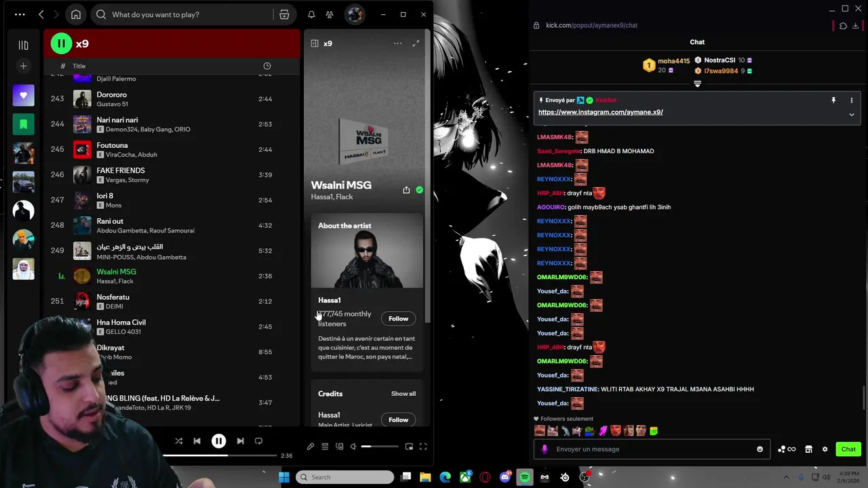Sort tracks by Title column header

[79, 66]
